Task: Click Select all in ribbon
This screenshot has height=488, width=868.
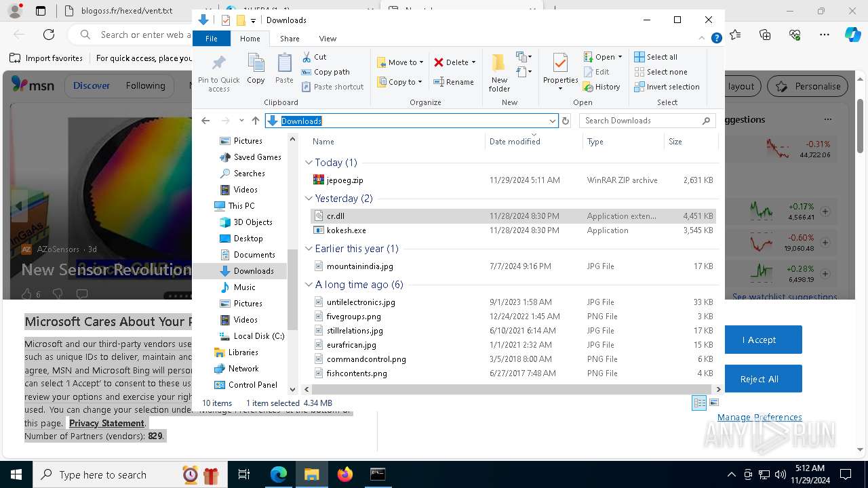Action: tap(656, 57)
